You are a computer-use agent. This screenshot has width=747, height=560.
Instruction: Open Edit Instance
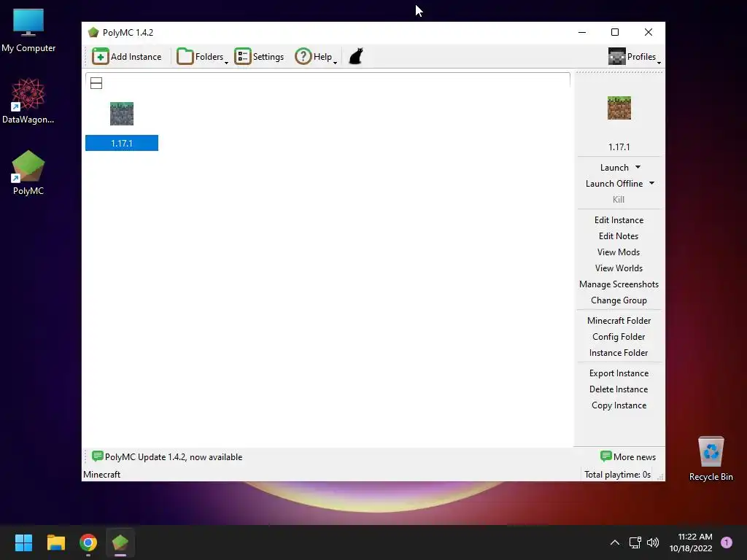tap(619, 220)
